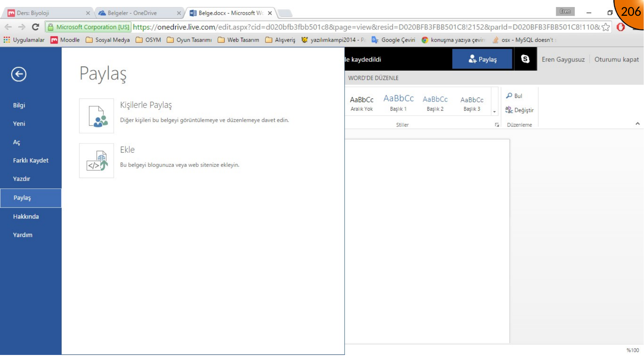
Task: Close the Belge.docx browser tab
Action: pos(270,13)
